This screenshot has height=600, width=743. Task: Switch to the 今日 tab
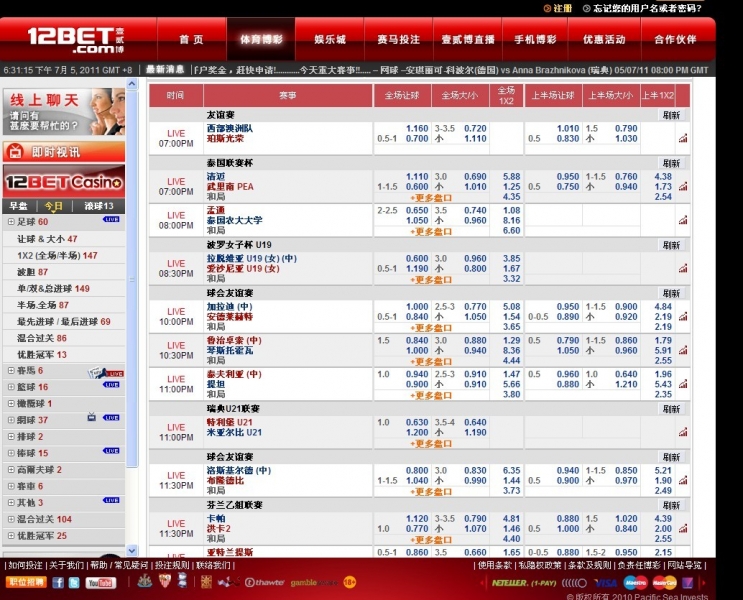click(53, 206)
